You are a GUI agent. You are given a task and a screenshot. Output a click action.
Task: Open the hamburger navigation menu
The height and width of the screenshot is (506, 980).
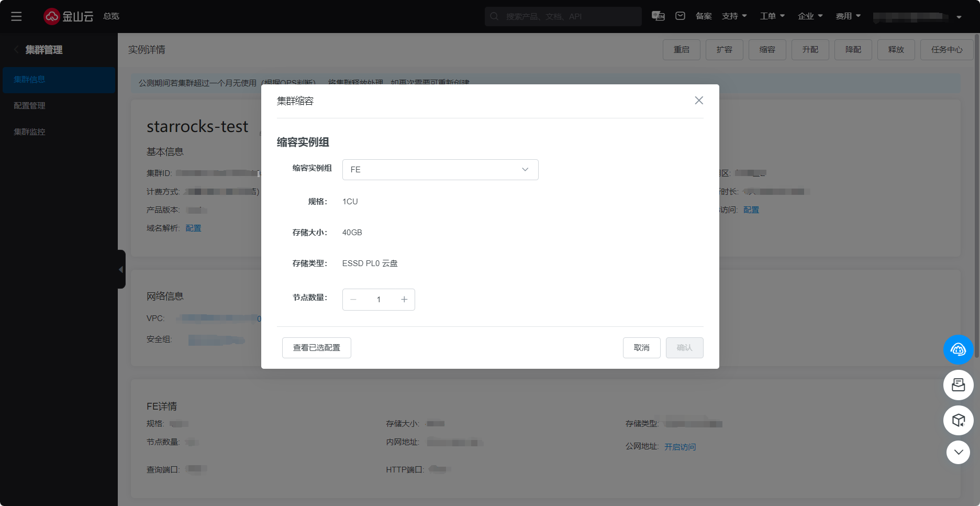(16, 16)
